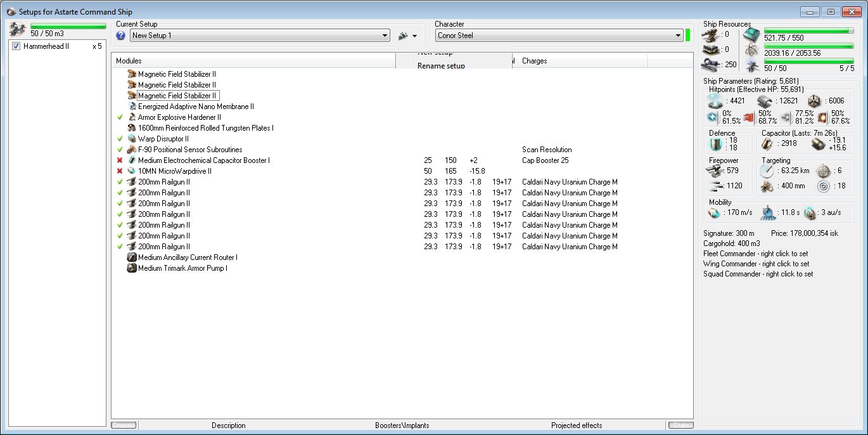This screenshot has width=868, height=435.
Task: Select the Cap Booster 25 charge cell
Action: [545, 160]
